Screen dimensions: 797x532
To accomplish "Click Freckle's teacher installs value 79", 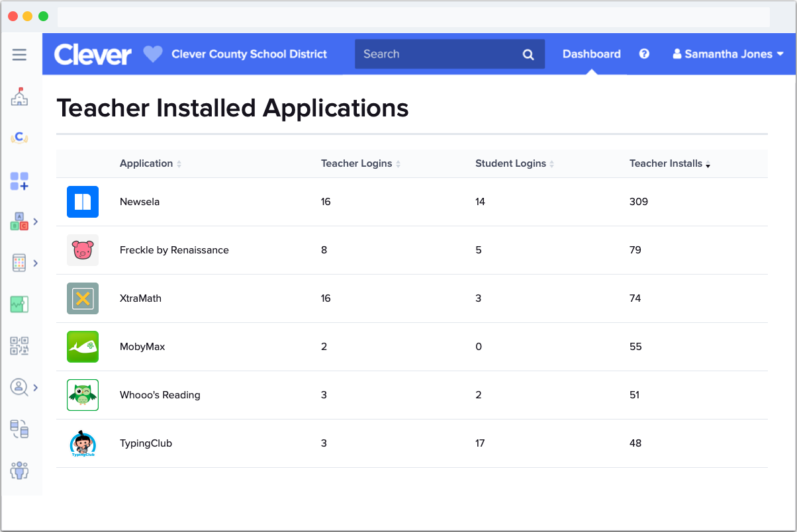I will 635,250.
